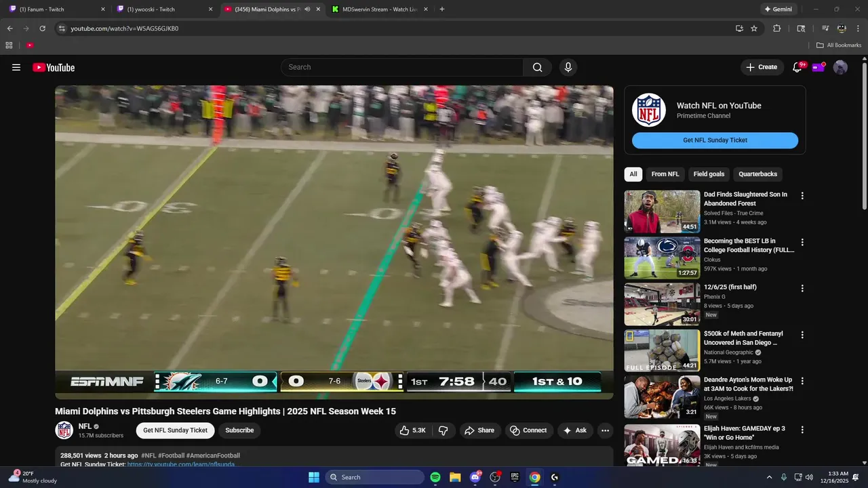Click white Get NFL Sunday Ticket button
Screen dimensions: 868x488
175,430
